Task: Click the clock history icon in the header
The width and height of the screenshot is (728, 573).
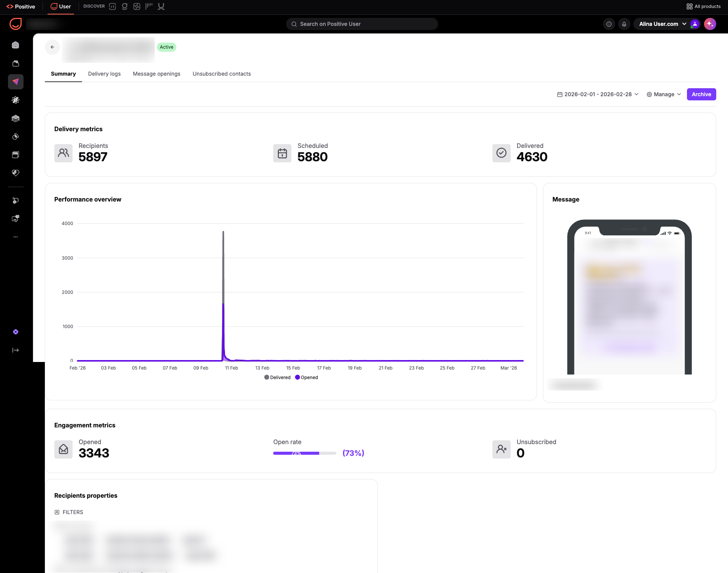Action: pyautogui.click(x=609, y=24)
